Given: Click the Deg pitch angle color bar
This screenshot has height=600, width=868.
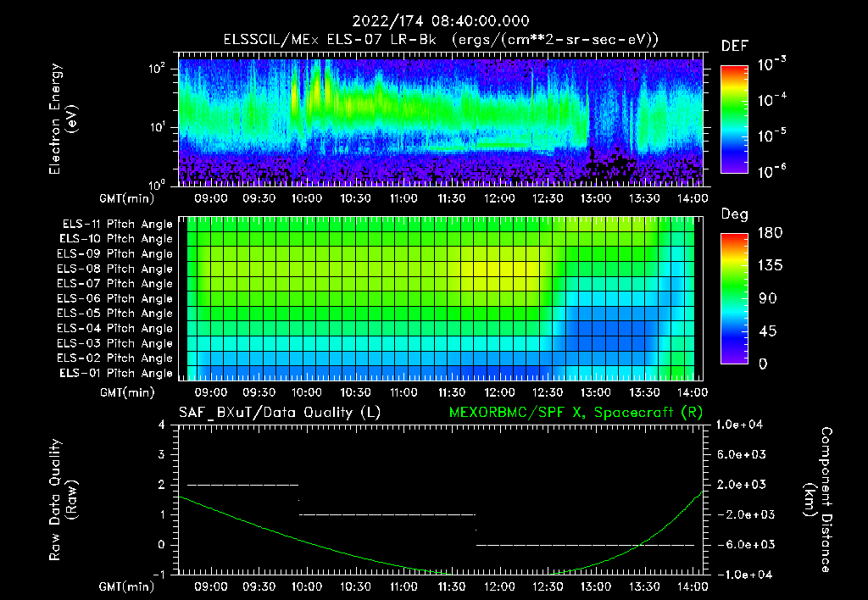Looking at the screenshot, I should (x=734, y=299).
